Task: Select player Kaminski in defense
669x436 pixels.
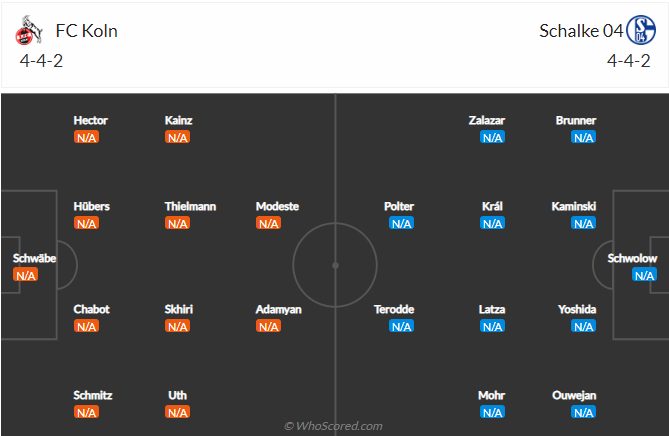Action: coord(574,206)
